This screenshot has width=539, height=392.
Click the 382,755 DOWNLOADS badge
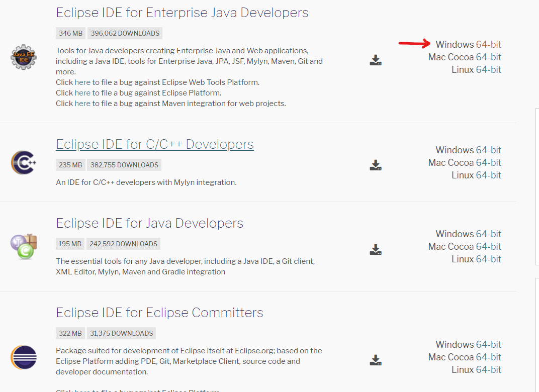[124, 165]
